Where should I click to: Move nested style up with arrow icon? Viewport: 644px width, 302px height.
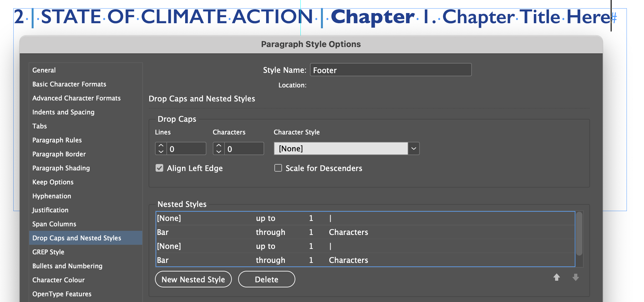pos(557,278)
